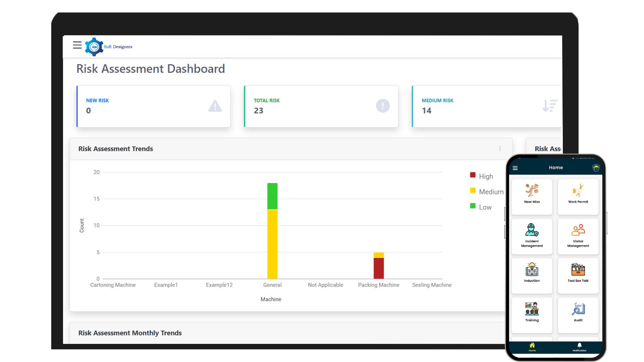This screenshot has width=644, height=362.
Task: Tap the Visitor Management icon
Action: click(578, 236)
